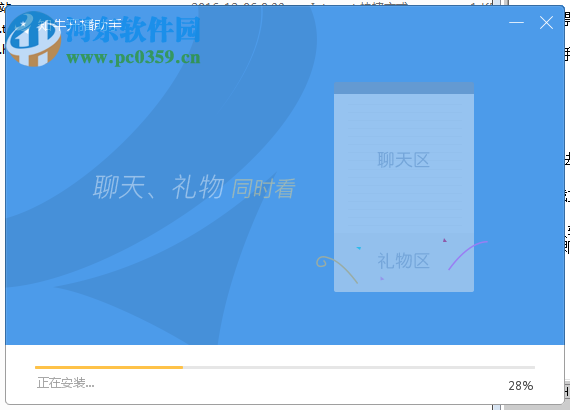Screen dimensions: 570x410
Task: Click the 聊天、礼物 同时看 slogan
Action: 194,187
